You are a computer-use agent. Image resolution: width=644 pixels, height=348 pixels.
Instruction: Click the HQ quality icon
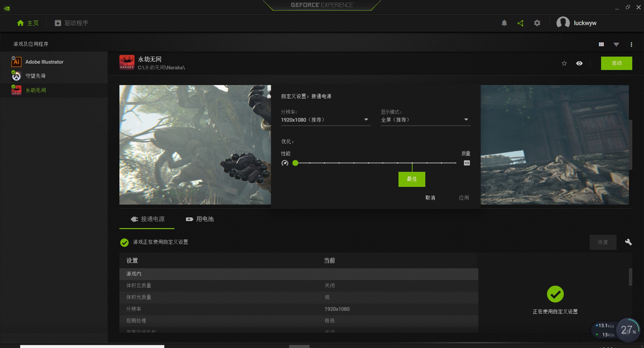coord(467,163)
